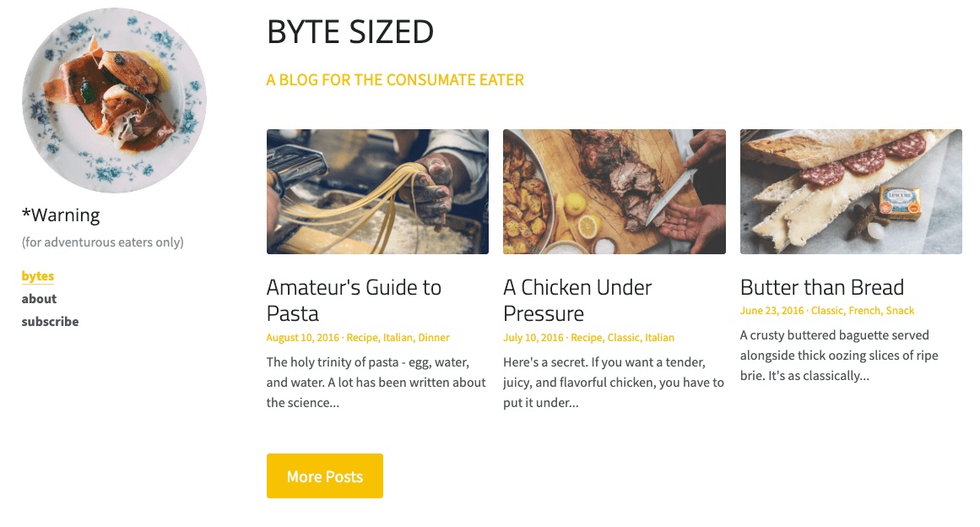Open the Butter than Bread post
The image size is (980, 527).
821,287
